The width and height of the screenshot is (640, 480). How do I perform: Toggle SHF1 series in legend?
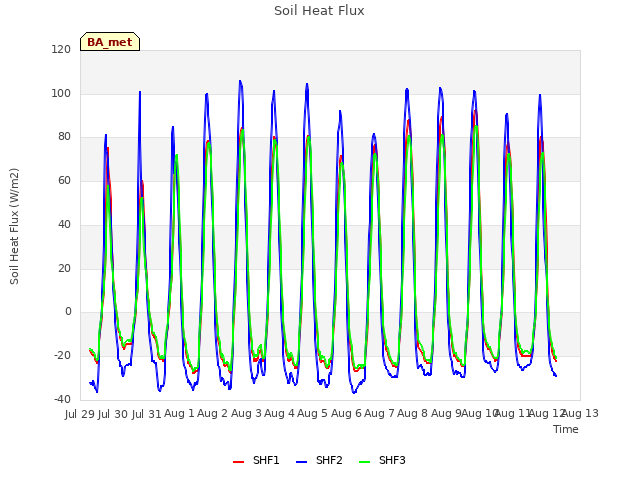[x=256, y=460]
